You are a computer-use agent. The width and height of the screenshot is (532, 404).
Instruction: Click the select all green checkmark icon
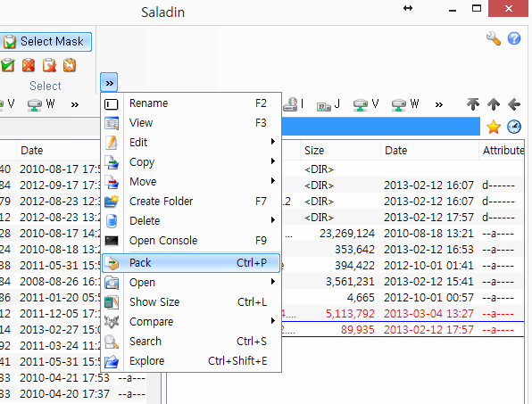8,65
